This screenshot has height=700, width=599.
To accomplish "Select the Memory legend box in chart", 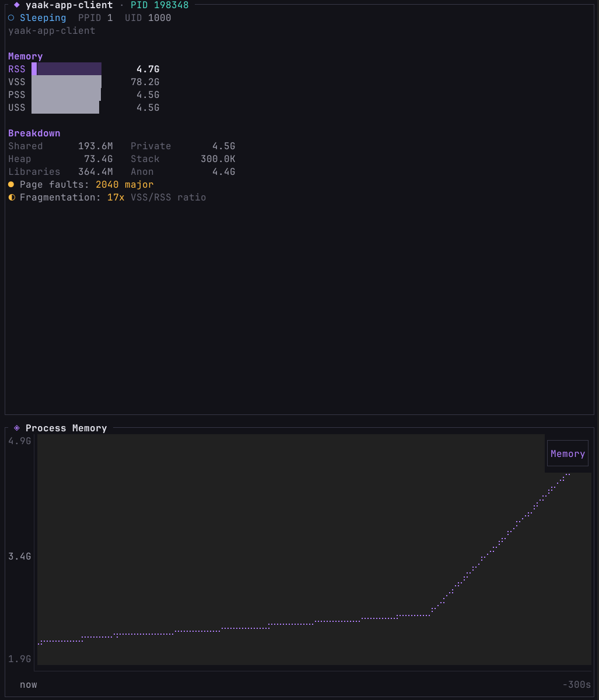I will click(x=568, y=453).
